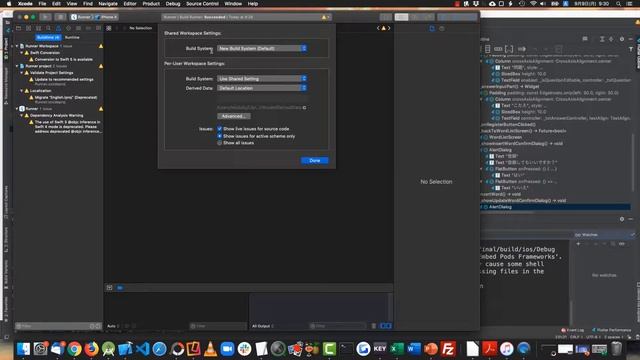Clear the console with the trash icon

click(x=373, y=326)
